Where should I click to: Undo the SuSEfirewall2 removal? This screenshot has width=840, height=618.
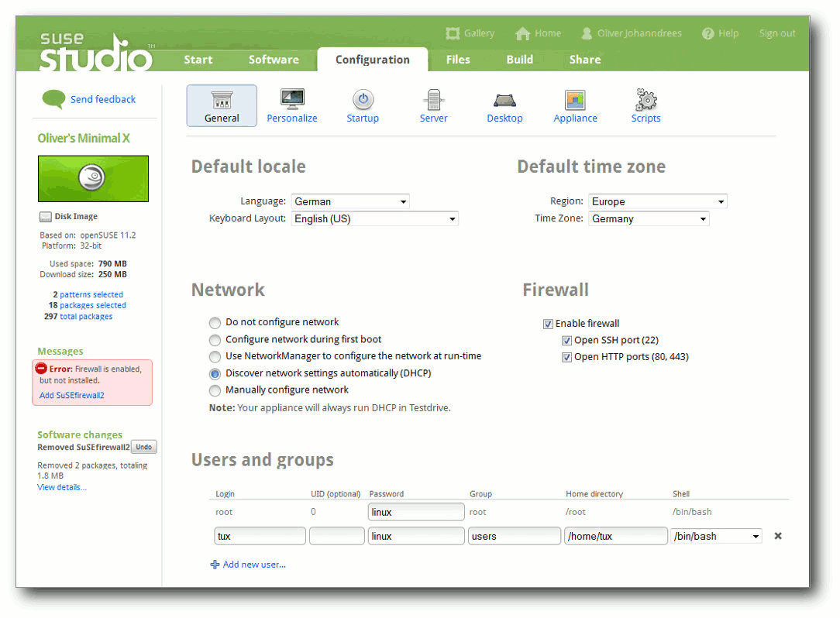(x=143, y=447)
